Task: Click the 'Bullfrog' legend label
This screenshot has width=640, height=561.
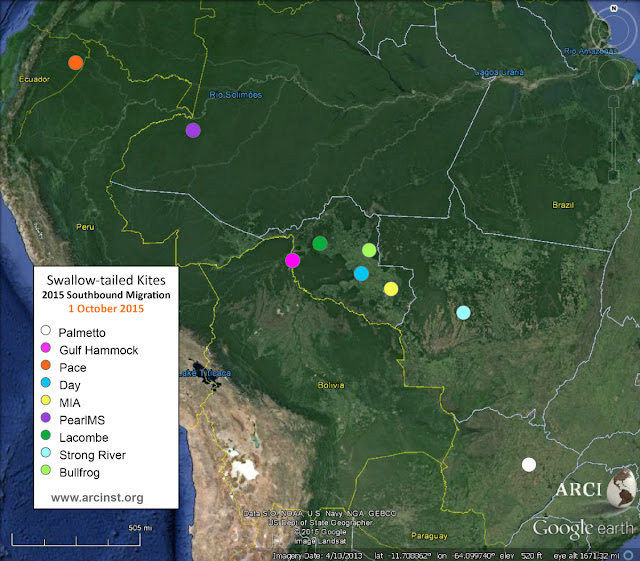Action: pos(80,473)
